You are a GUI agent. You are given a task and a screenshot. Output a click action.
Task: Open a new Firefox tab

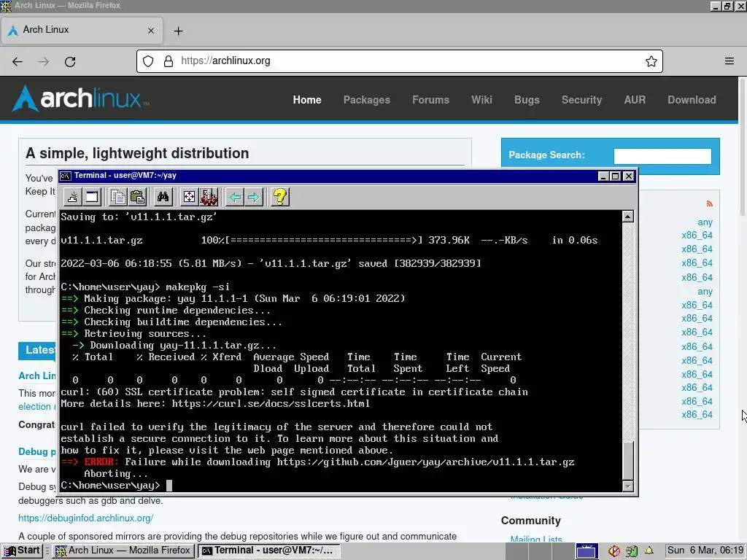178,31
